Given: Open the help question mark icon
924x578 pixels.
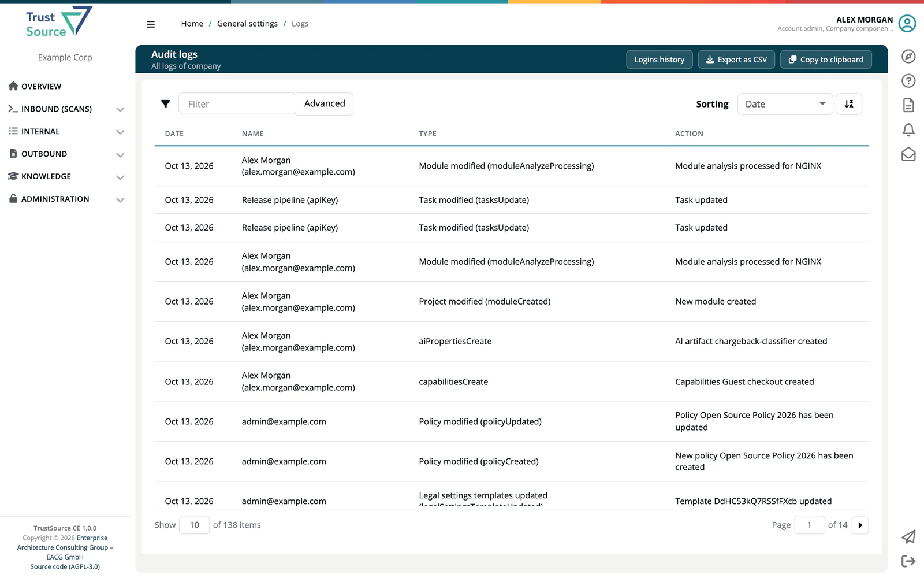Looking at the screenshot, I should (908, 81).
